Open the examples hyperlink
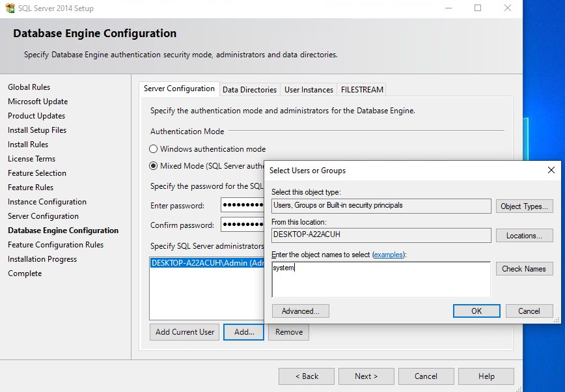 click(x=388, y=255)
